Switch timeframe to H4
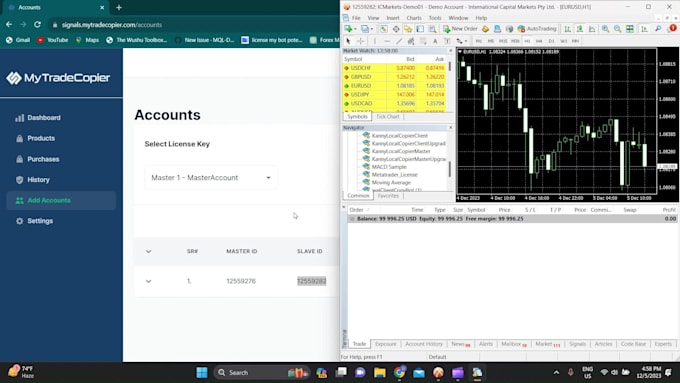 point(539,41)
